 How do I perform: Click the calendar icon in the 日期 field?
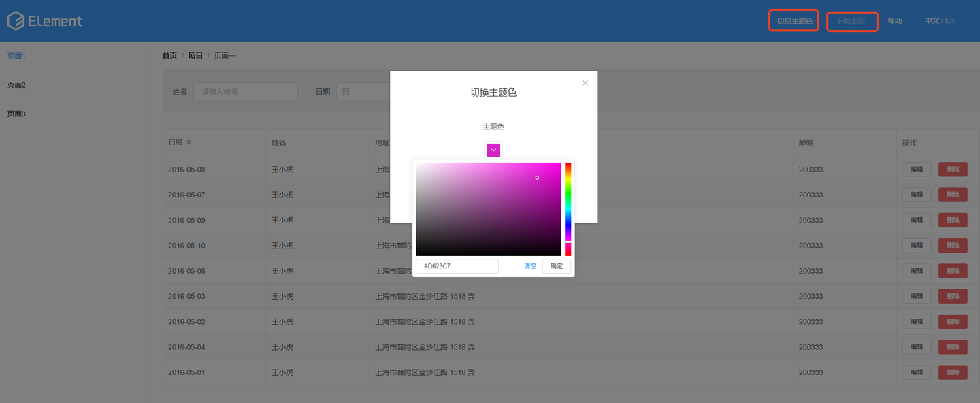(346, 91)
